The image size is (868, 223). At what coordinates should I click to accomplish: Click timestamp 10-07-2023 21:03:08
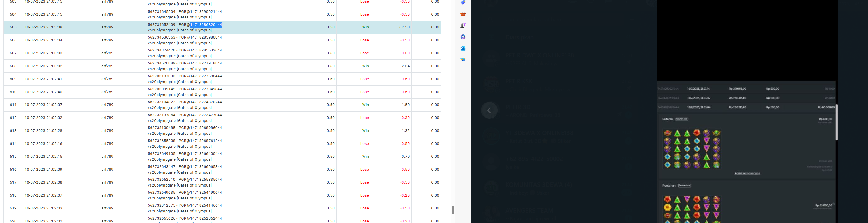(x=43, y=27)
